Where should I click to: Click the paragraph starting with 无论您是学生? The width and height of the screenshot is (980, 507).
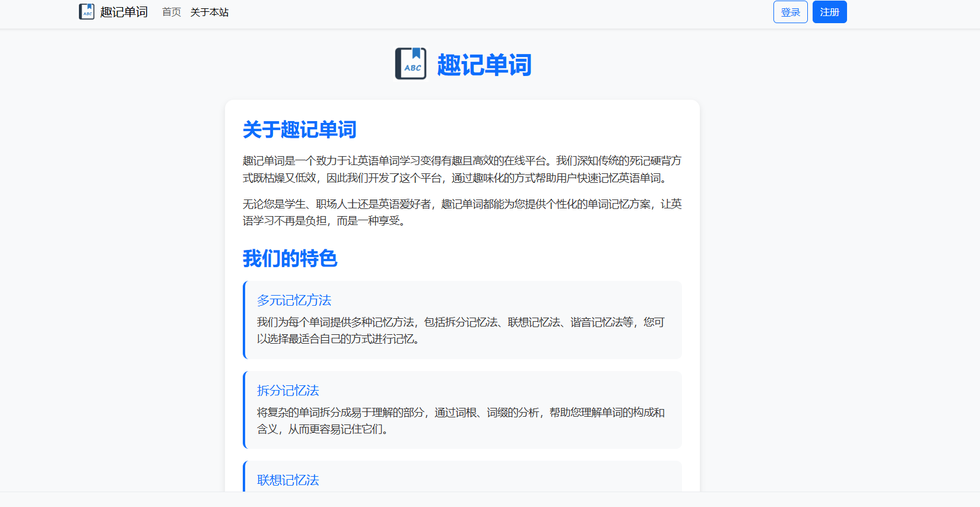(462, 213)
